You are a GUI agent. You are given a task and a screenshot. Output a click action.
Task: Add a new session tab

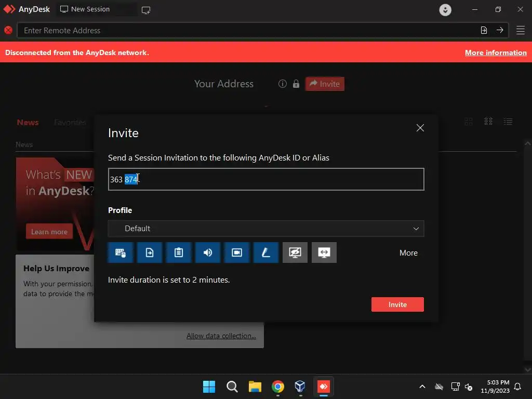click(x=146, y=10)
